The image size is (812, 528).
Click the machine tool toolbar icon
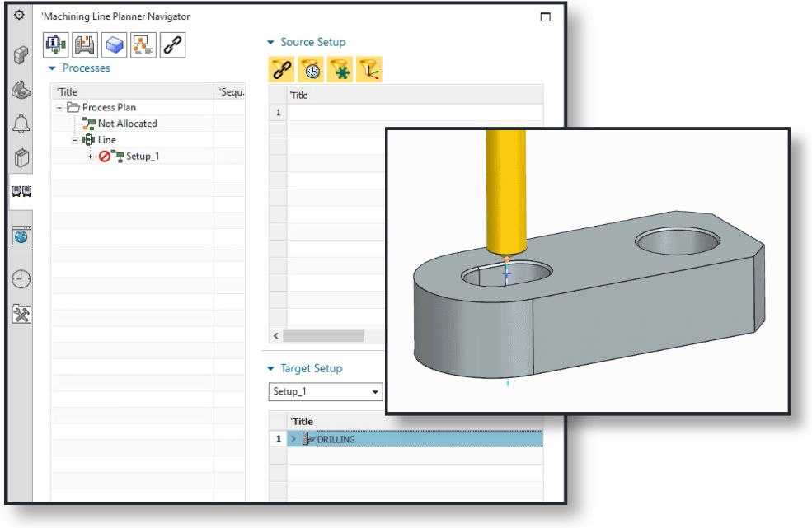click(x=86, y=45)
